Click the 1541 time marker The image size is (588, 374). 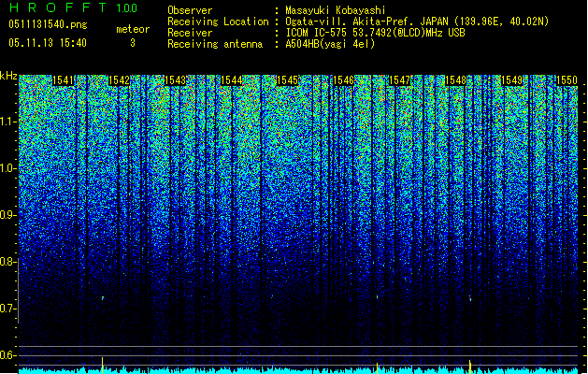(x=63, y=80)
